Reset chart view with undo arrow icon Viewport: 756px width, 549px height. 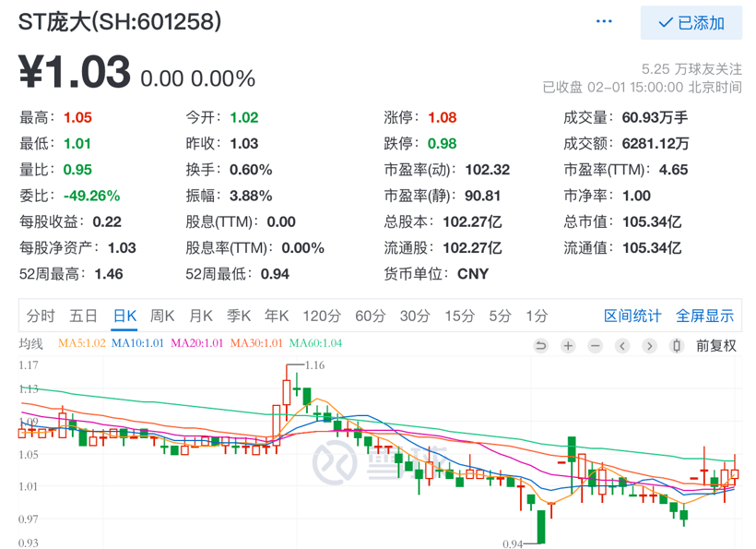[x=541, y=346]
